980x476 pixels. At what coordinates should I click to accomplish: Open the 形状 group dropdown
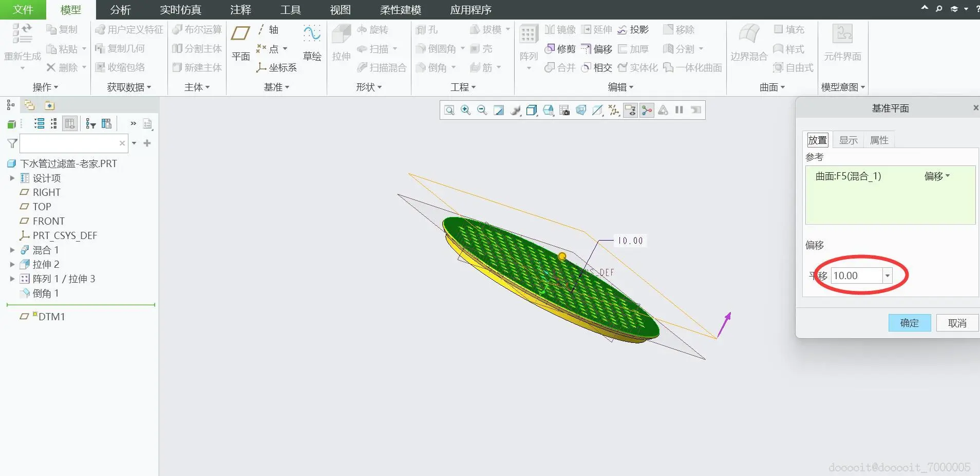coord(369,87)
